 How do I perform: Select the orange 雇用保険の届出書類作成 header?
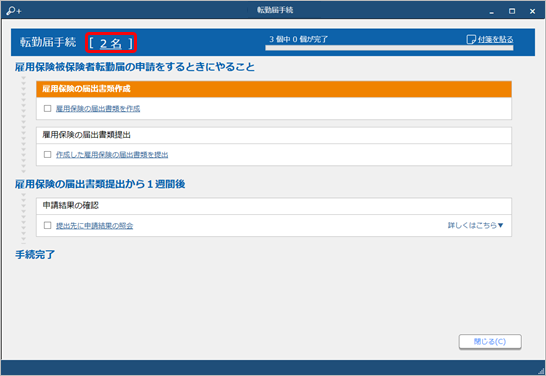tap(274, 89)
